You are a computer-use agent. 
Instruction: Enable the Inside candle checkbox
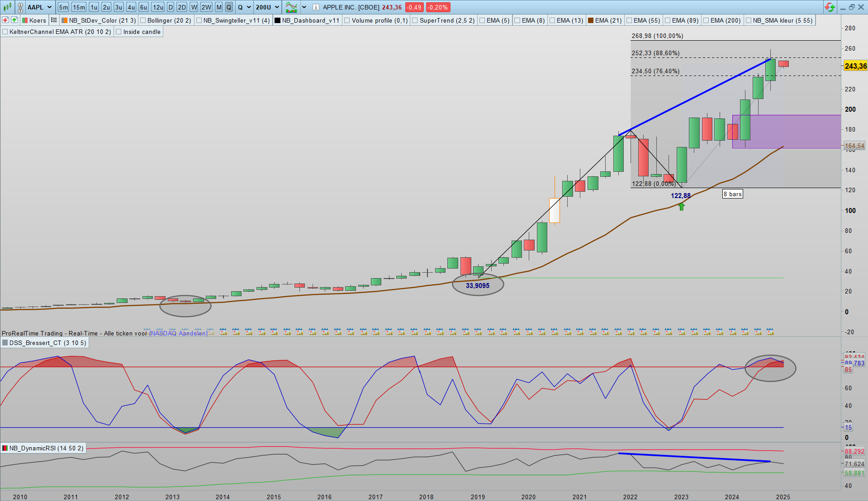119,32
